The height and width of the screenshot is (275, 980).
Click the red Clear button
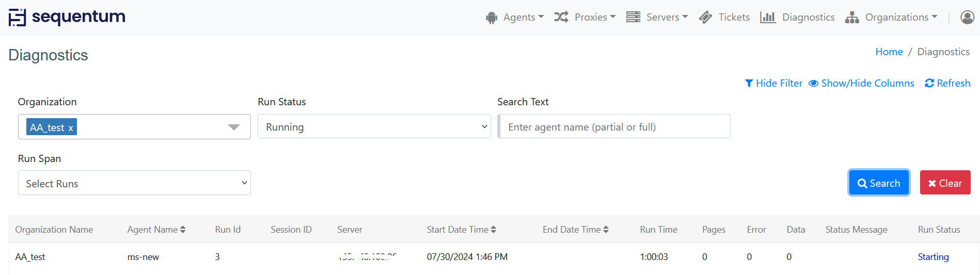(945, 183)
